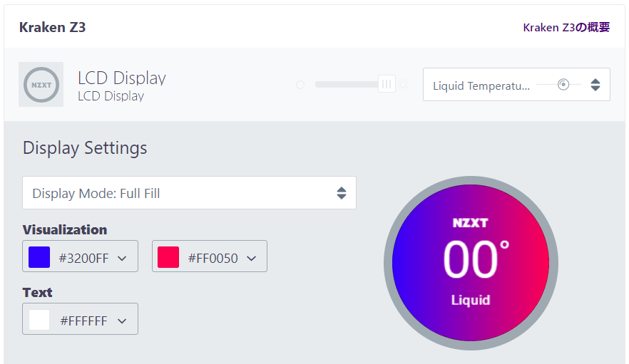Image resolution: width=629 pixels, height=364 pixels.
Task: Click the up-down arrows of Liquid Temperature selector
Action: 595,85
